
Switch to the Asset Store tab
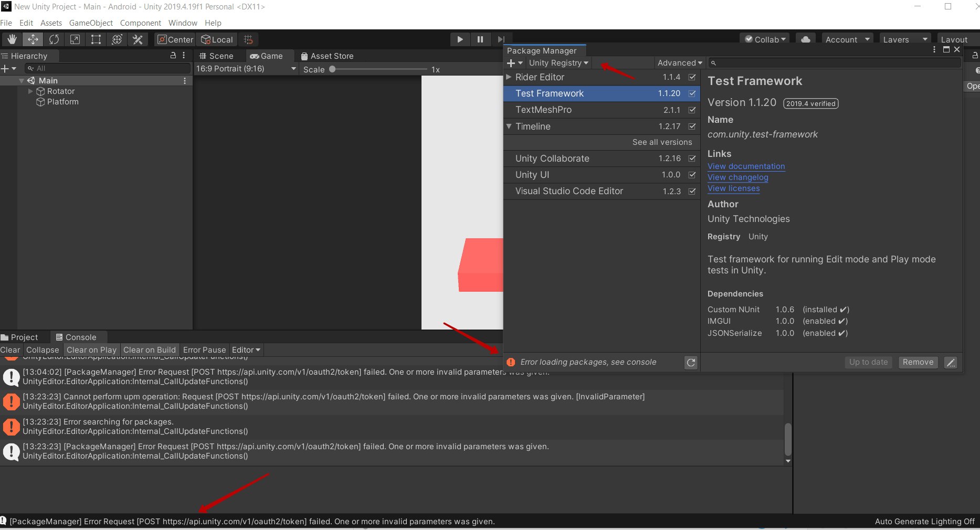coord(326,56)
